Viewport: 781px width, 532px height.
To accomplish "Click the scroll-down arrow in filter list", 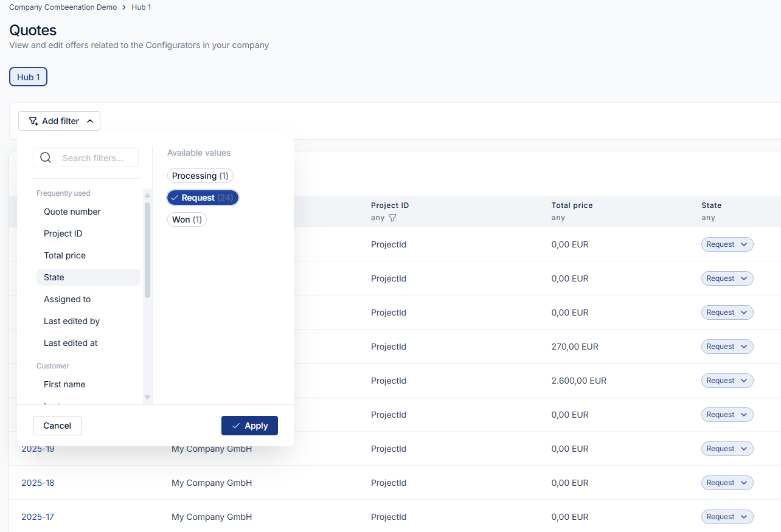I will (147, 397).
